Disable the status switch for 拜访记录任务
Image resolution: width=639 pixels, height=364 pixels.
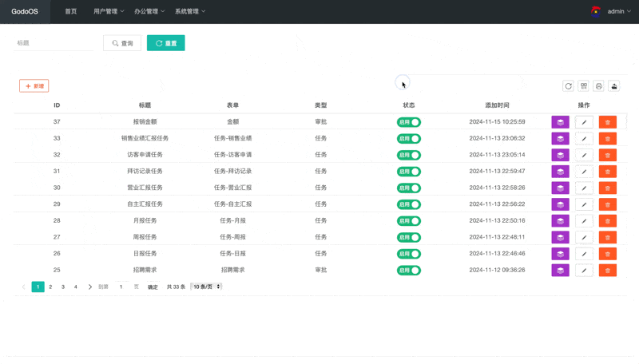409,172
